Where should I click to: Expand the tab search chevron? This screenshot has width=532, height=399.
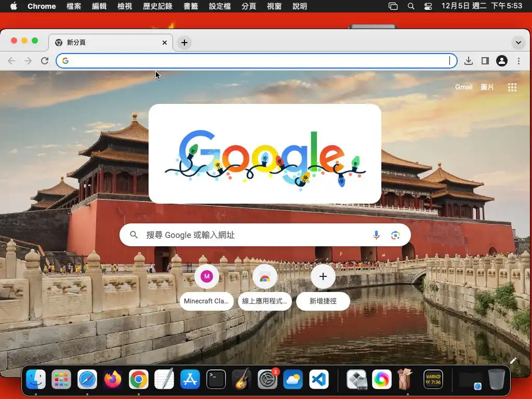518,43
